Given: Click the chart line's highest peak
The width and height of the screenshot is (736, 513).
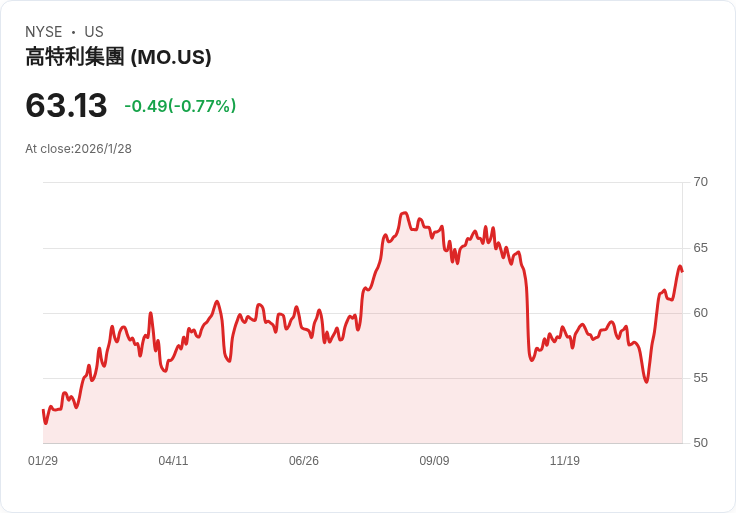Looking at the screenshot, I should click(x=404, y=213).
